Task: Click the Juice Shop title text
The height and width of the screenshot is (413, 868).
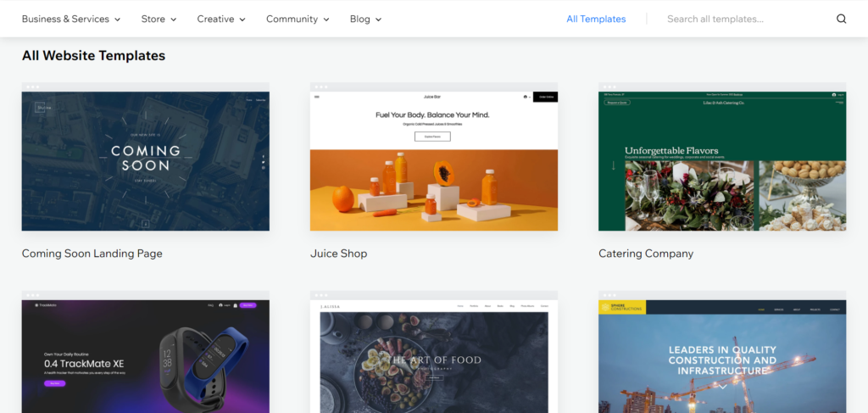Action: coord(339,254)
